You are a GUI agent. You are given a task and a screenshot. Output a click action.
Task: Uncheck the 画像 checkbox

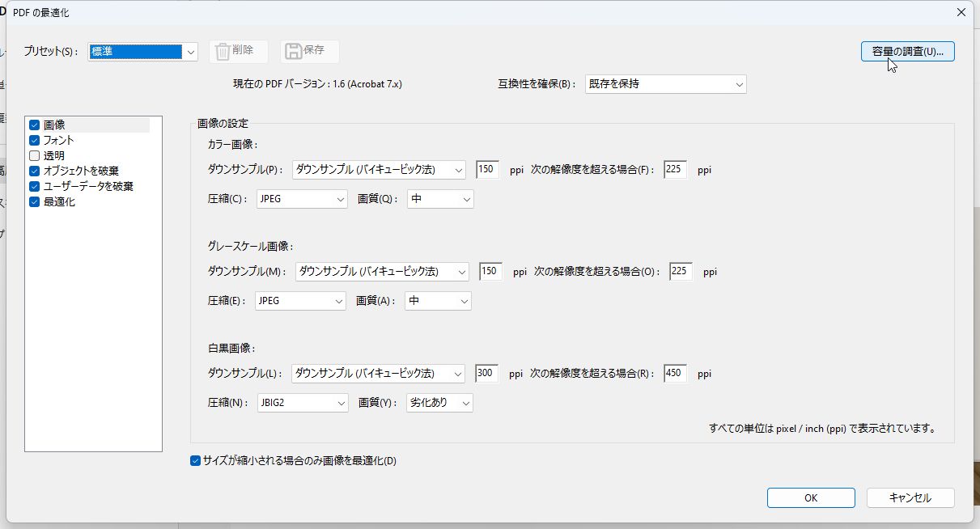click(33, 125)
